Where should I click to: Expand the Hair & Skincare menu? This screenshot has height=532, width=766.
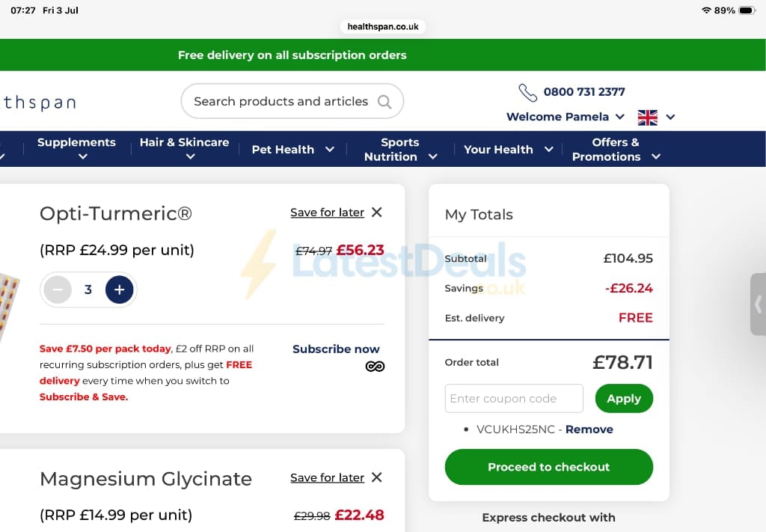tap(184, 149)
